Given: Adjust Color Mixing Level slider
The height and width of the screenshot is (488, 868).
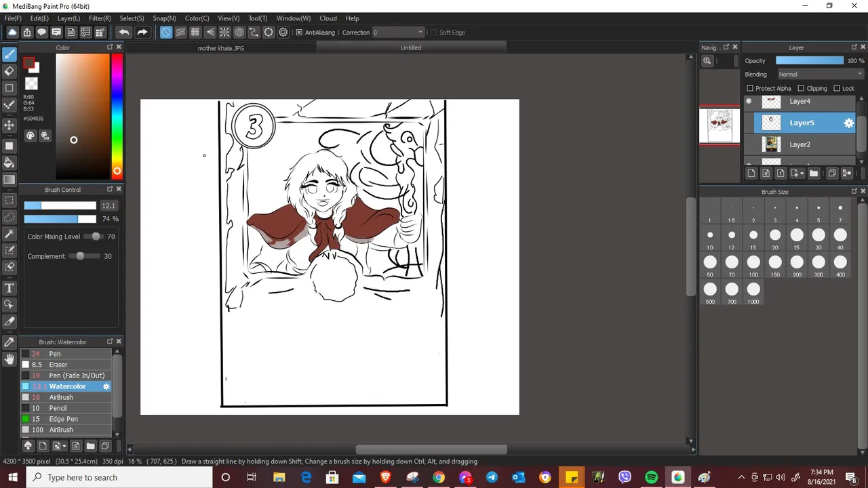Looking at the screenshot, I should pos(94,237).
